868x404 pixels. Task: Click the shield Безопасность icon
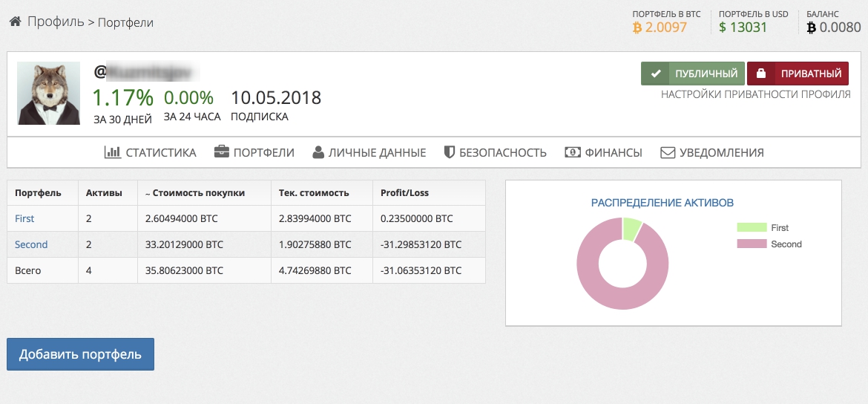pyautogui.click(x=449, y=152)
